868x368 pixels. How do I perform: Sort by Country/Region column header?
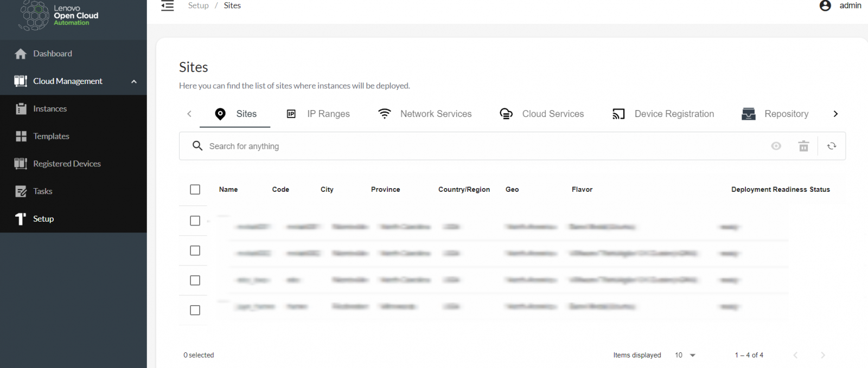tap(464, 190)
